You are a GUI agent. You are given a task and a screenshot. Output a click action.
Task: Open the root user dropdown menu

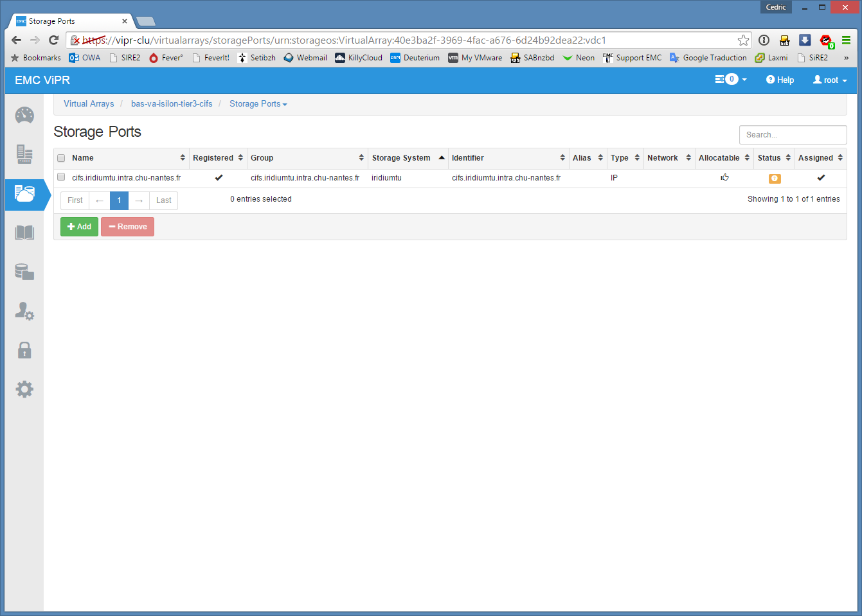point(830,80)
